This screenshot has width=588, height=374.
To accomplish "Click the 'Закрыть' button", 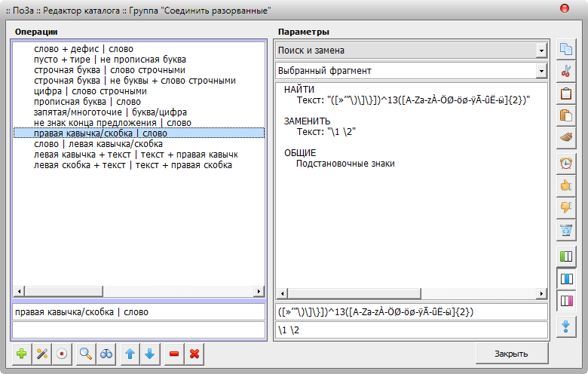I will 512,354.
